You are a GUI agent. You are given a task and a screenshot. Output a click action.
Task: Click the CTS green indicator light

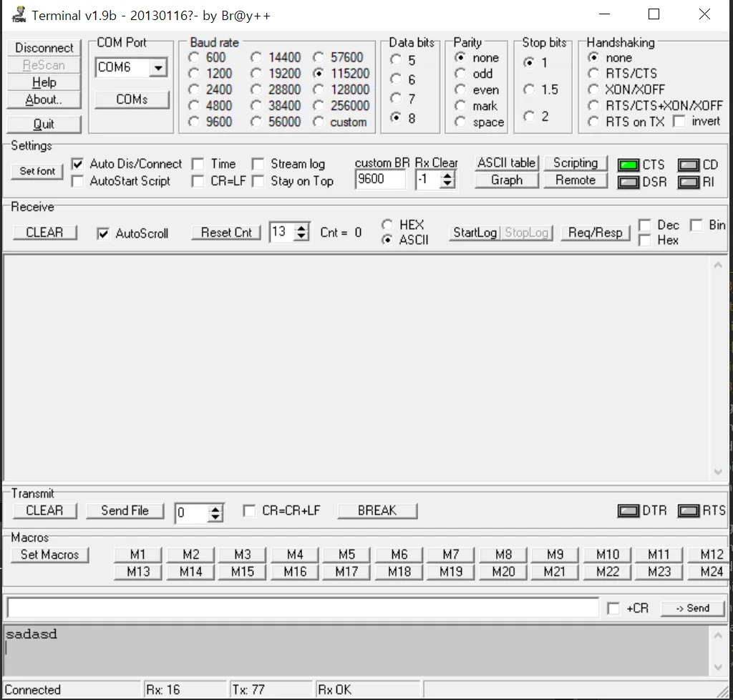(628, 165)
